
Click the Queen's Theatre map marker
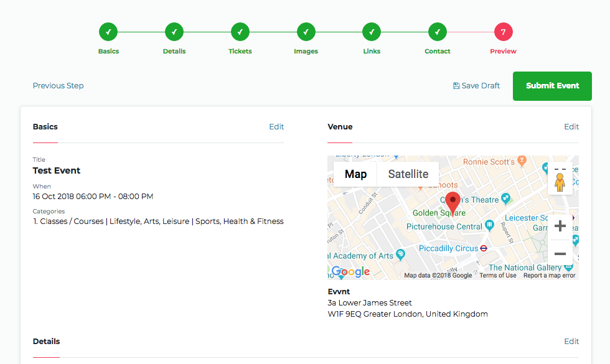505,198
